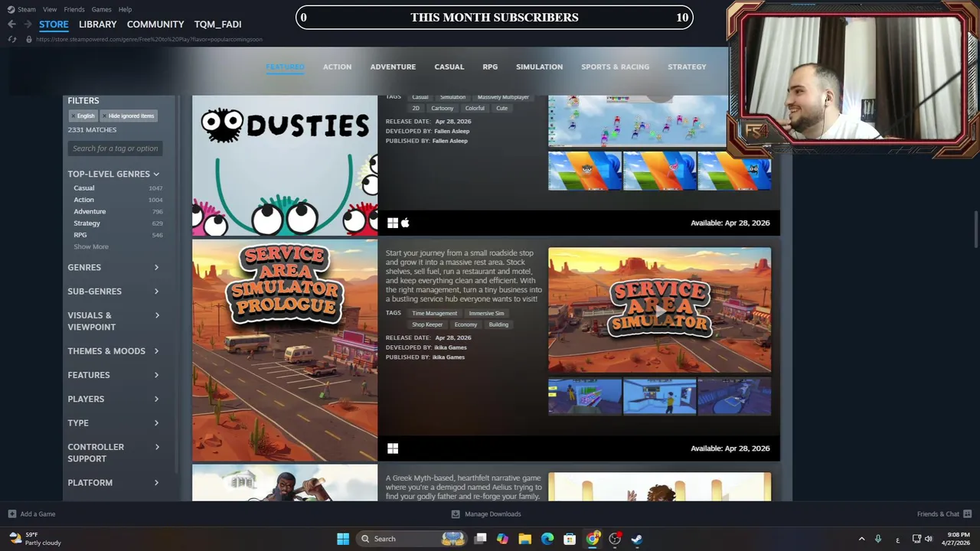Image resolution: width=980 pixels, height=551 pixels.
Task: Open the Games menu
Action: click(101, 9)
